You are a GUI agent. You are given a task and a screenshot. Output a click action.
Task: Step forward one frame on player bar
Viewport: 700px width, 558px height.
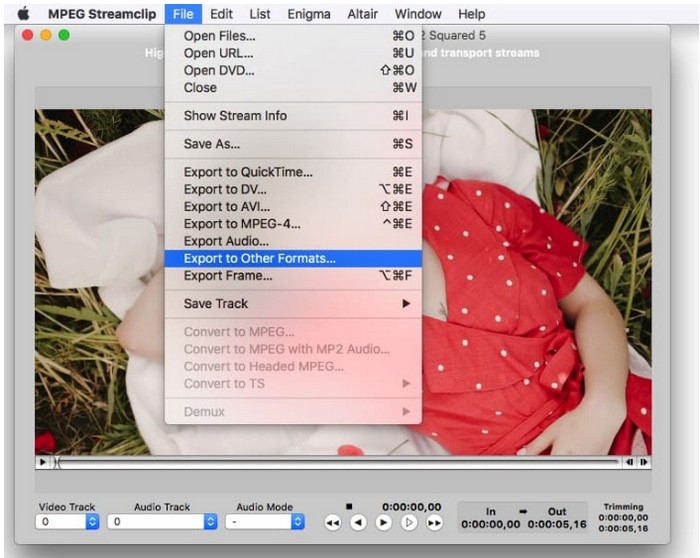644,462
